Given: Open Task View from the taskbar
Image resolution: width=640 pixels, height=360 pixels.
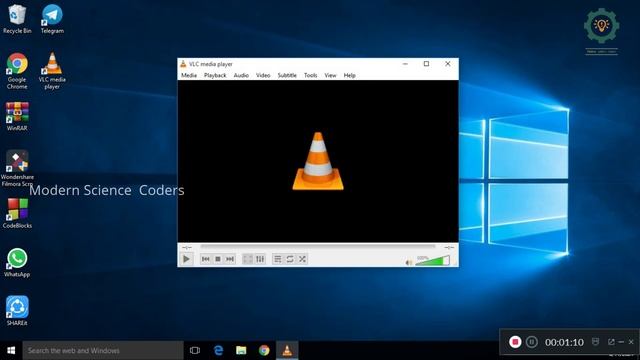Looking at the screenshot, I should pyautogui.click(x=195, y=350).
